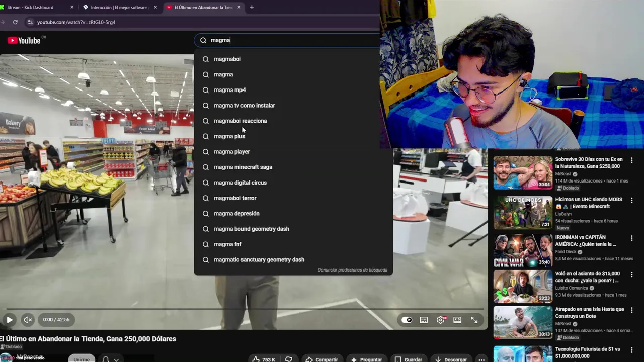Viewport: 644px width, 362px height.
Task: Close the YouTube 'El Último en Abandonar' tab
Action: pos(239,7)
